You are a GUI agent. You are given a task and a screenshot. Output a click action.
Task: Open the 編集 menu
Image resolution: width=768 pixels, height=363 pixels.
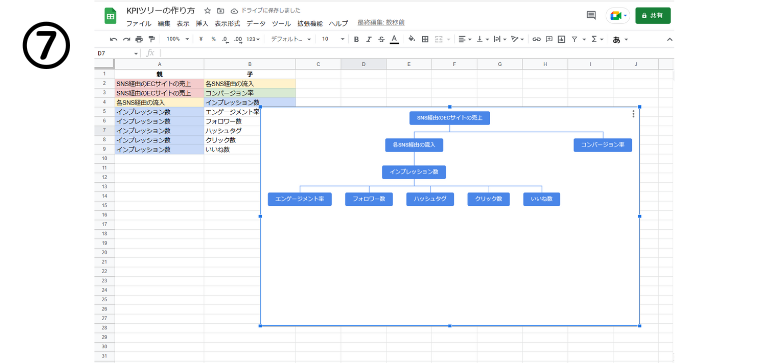tap(164, 24)
